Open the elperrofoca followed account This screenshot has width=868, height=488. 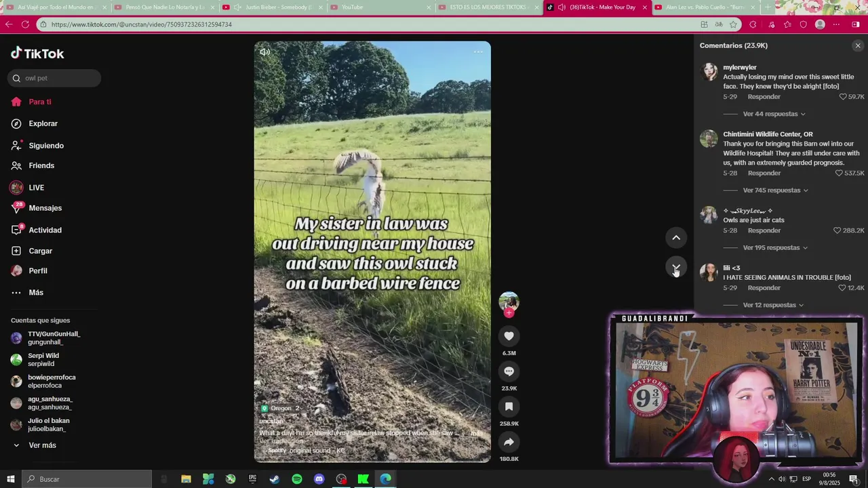click(x=43, y=381)
